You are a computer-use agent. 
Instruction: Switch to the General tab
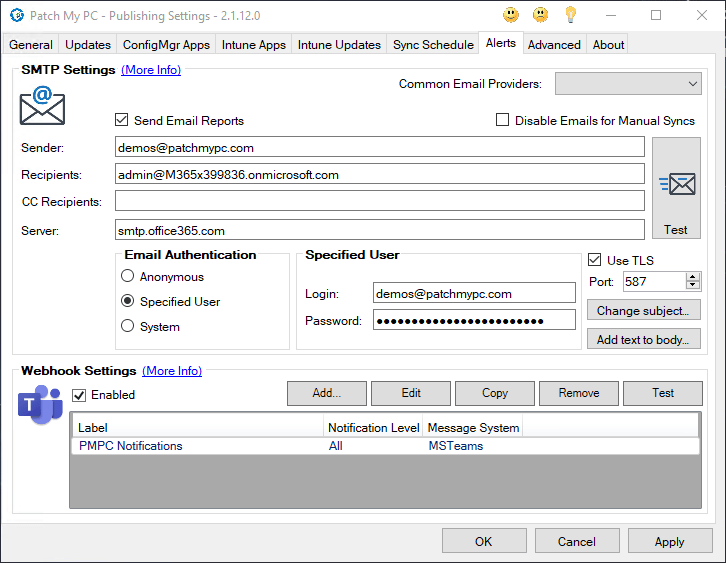click(31, 44)
